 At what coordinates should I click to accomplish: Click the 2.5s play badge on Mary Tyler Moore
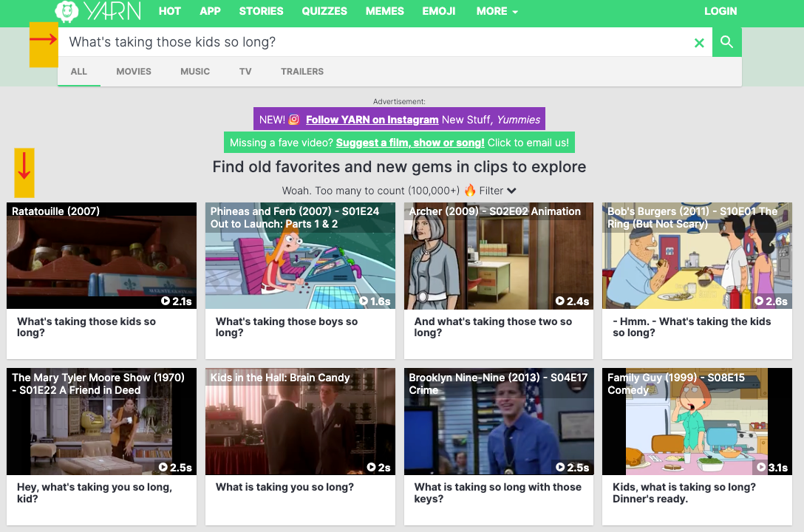[x=175, y=468]
